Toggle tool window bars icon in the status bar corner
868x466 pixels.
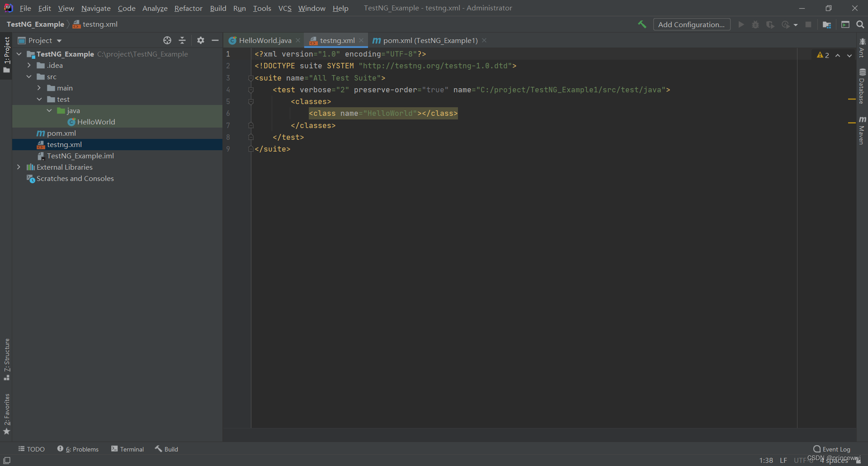7,460
